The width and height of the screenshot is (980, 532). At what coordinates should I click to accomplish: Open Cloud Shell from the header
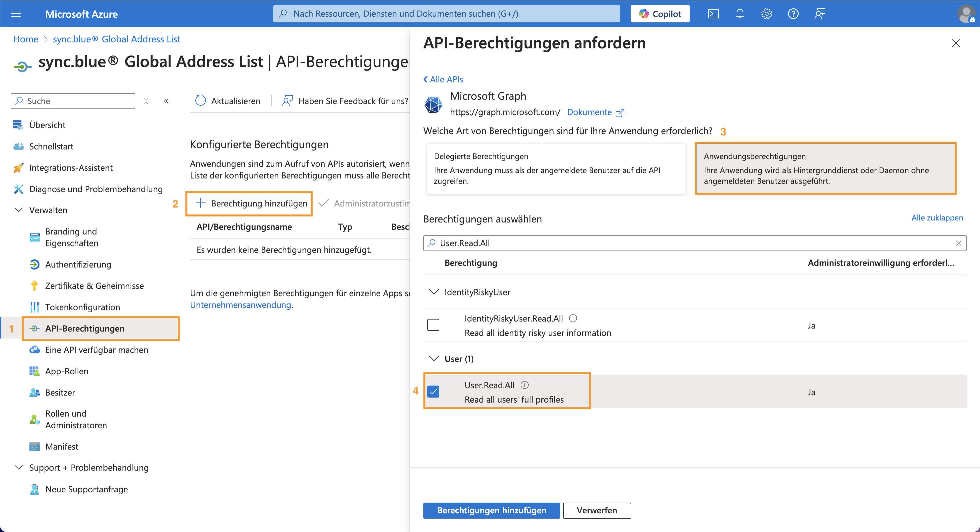(x=713, y=14)
